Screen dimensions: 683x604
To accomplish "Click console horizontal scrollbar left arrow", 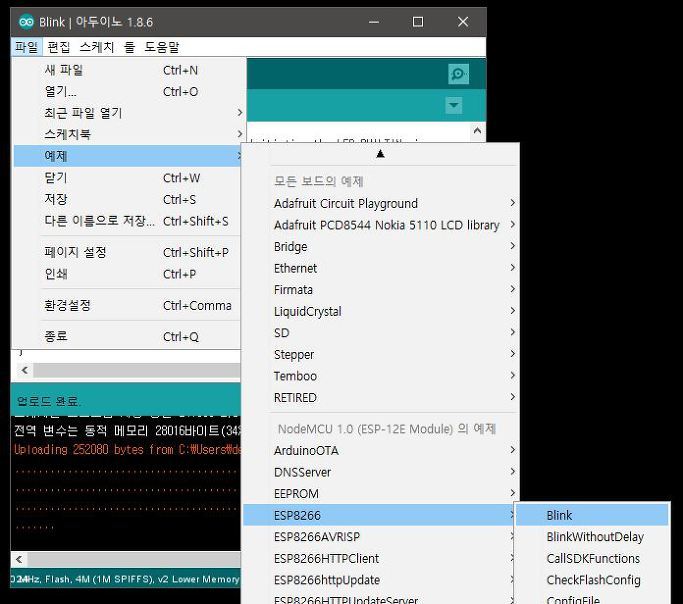I will [19, 559].
